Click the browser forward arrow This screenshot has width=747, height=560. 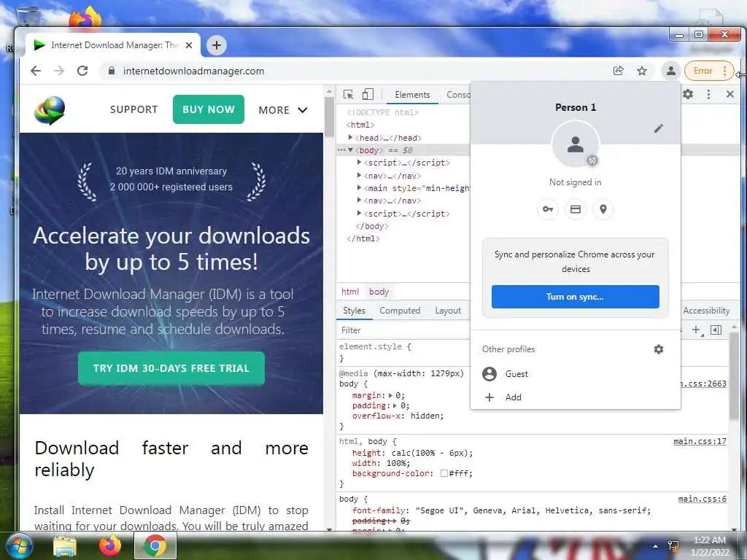click(x=59, y=71)
